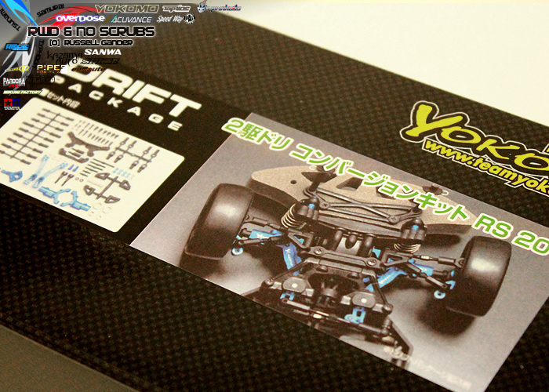Click the "セット内容" label above the parts diagram
Image resolution: width=549 pixels, height=392 pixels.
(59, 98)
